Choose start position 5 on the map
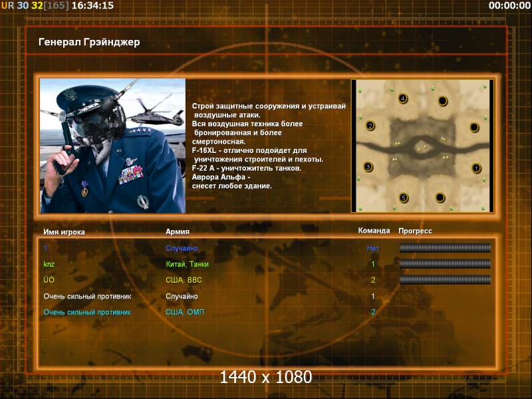Screen dimensions: 532x399 403,198
